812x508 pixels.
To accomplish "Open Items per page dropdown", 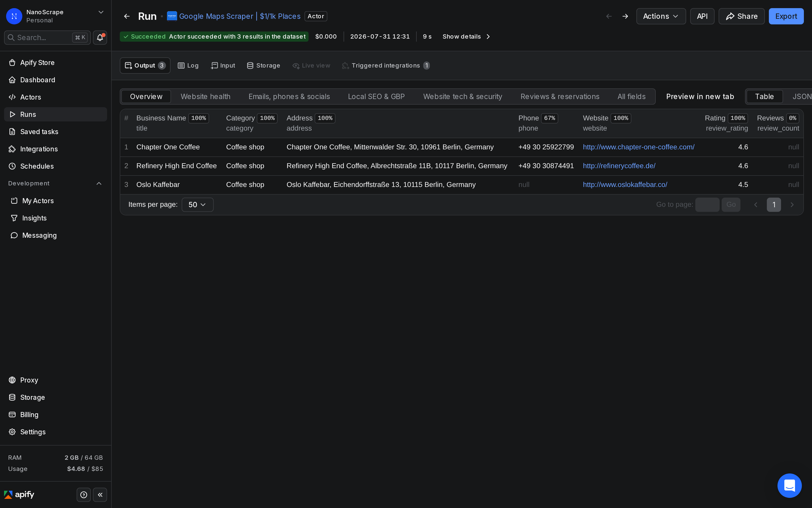I will (x=197, y=205).
